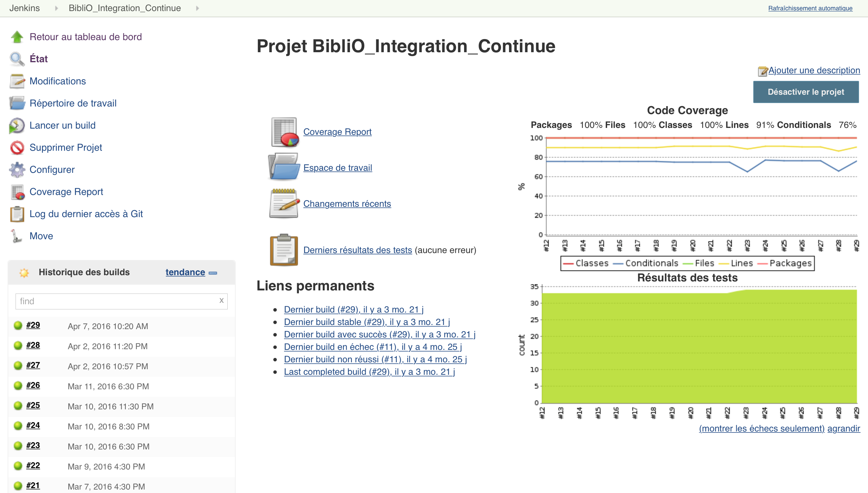Image resolution: width=868 pixels, height=493 pixels.
Task: Click the sidebar Coverage Report icon
Action: pos(17,192)
